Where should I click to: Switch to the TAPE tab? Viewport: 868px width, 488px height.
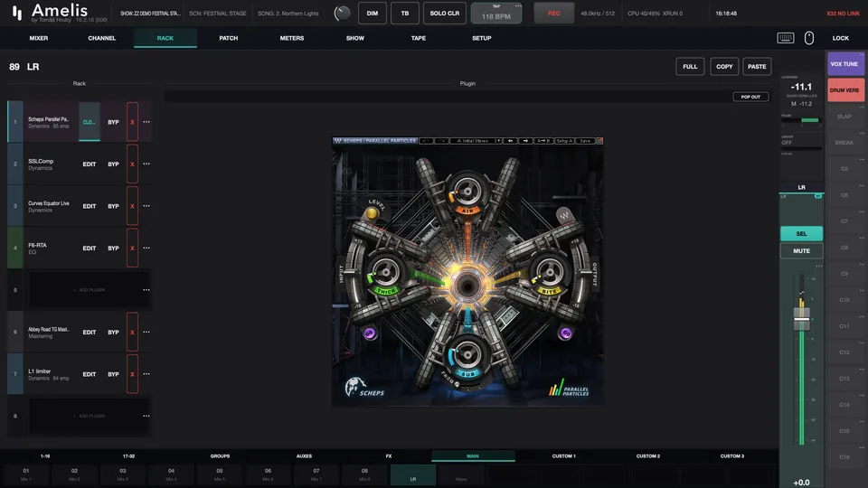pyautogui.click(x=419, y=38)
